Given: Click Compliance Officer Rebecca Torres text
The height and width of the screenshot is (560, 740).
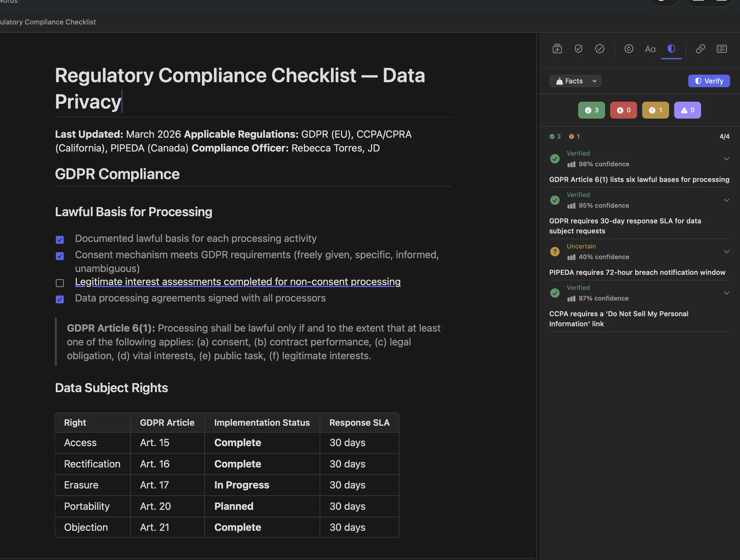Looking at the screenshot, I should pyautogui.click(x=285, y=148).
